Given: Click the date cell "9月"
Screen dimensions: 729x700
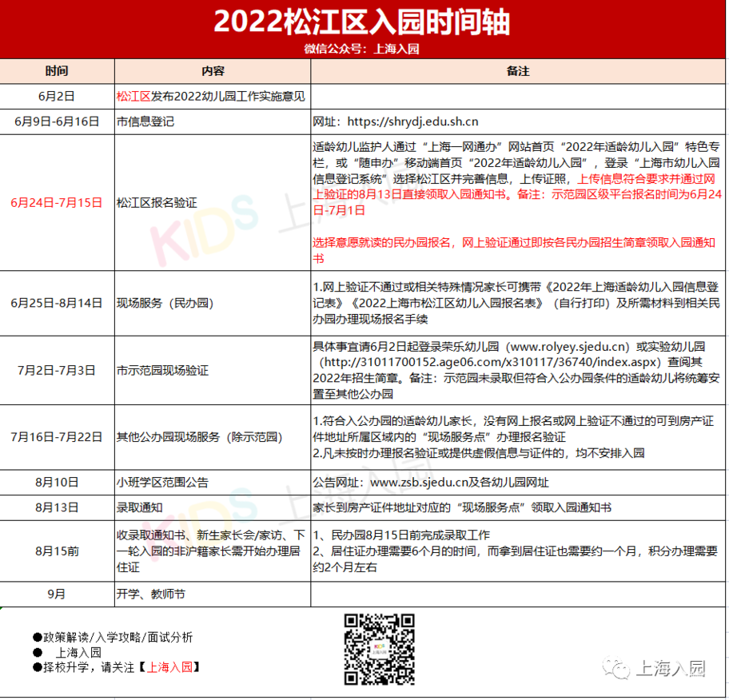Looking at the screenshot, I should (x=57, y=594).
